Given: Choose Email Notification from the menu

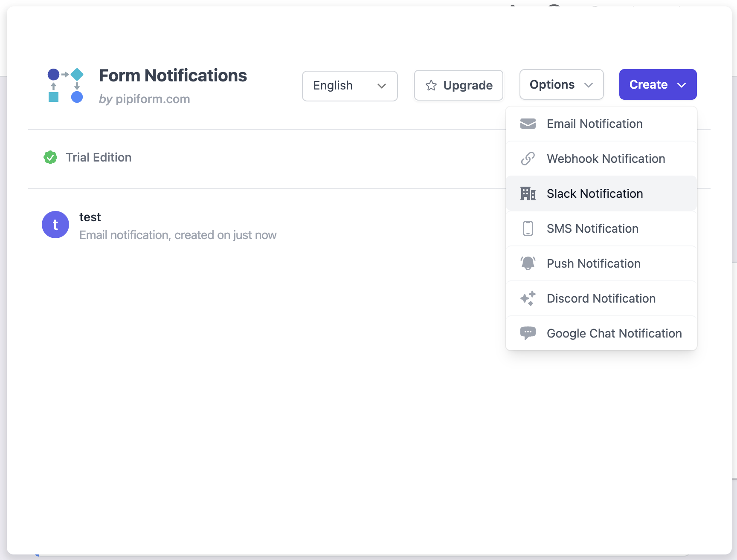Looking at the screenshot, I should [x=595, y=124].
